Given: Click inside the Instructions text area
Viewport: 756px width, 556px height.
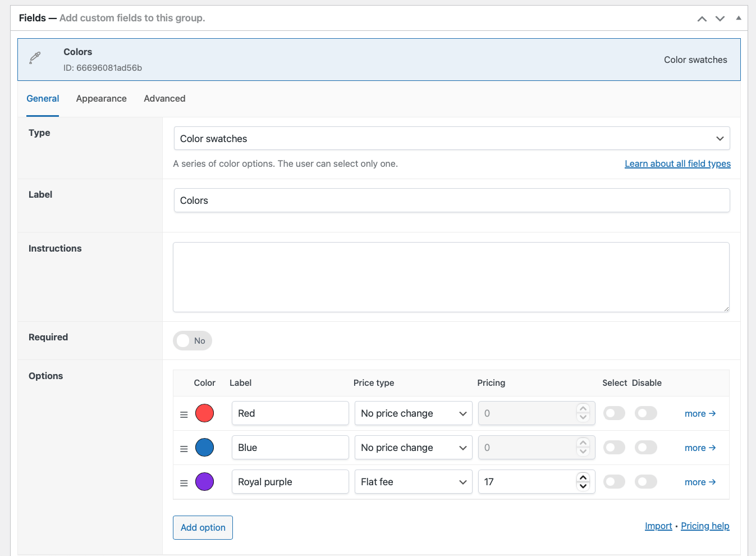Looking at the screenshot, I should pos(451,276).
